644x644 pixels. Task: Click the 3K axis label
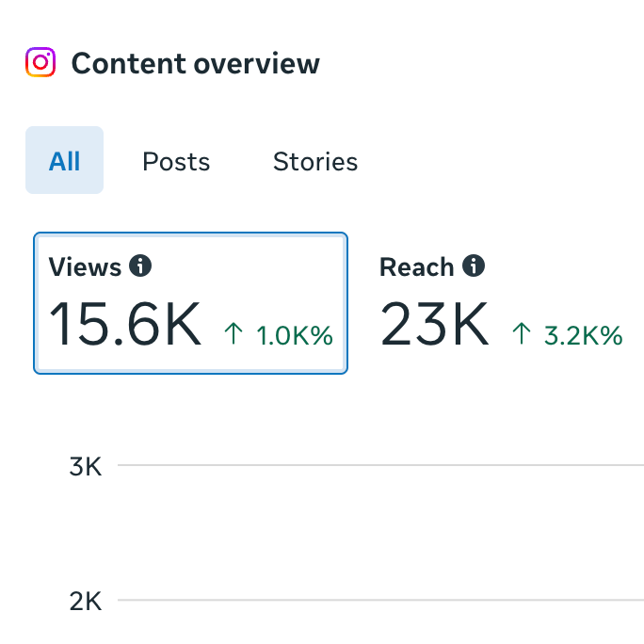pos(86,467)
